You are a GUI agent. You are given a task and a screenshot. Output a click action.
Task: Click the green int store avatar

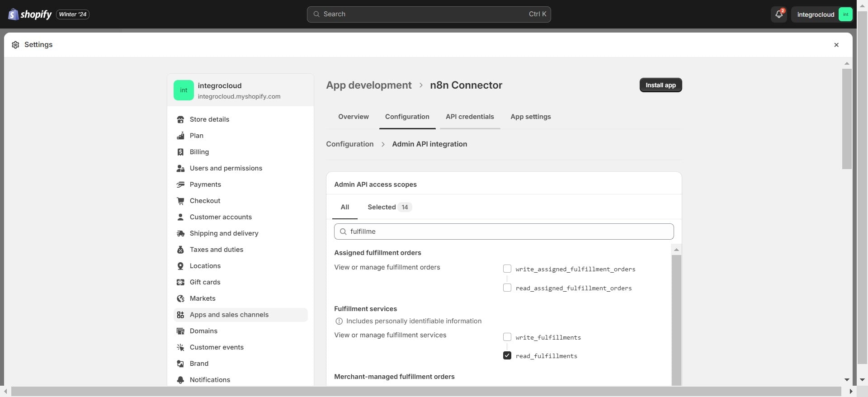point(184,90)
